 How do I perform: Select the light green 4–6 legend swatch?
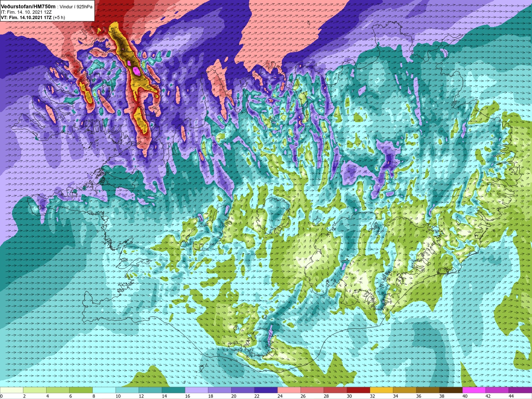58,390
